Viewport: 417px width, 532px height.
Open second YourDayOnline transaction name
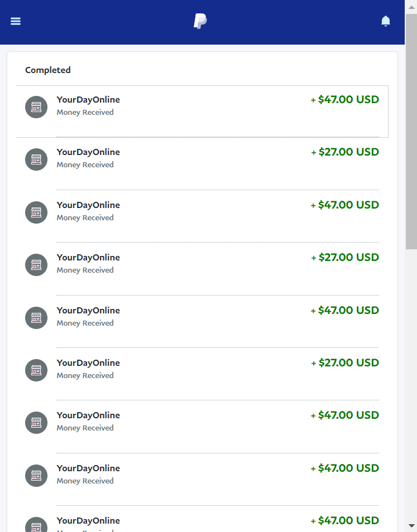pyautogui.click(x=88, y=152)
